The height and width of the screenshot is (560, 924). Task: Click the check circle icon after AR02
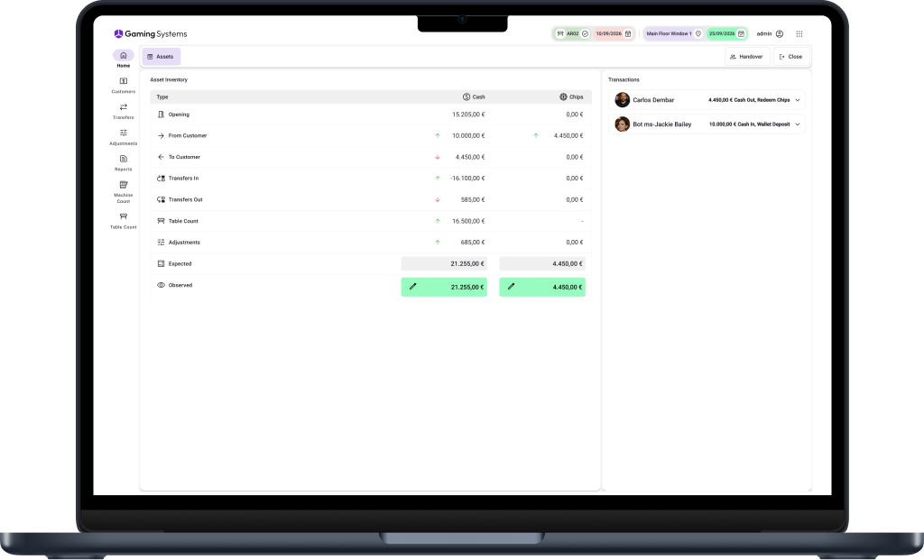point(585,33)
